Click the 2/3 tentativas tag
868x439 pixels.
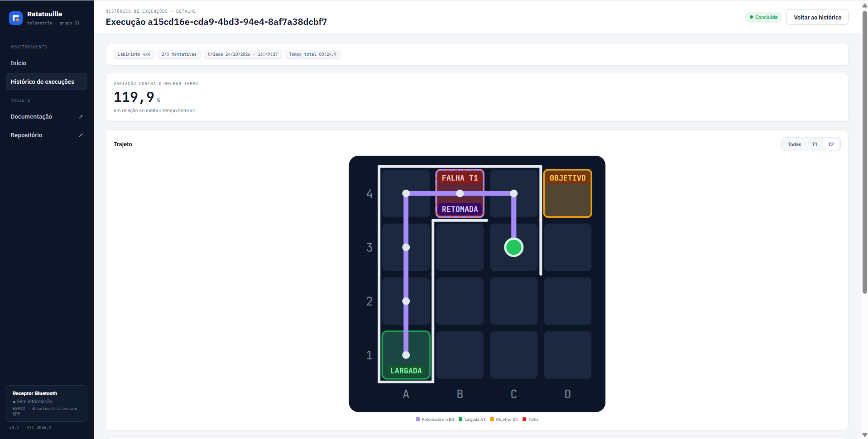[x=179, y=54]
